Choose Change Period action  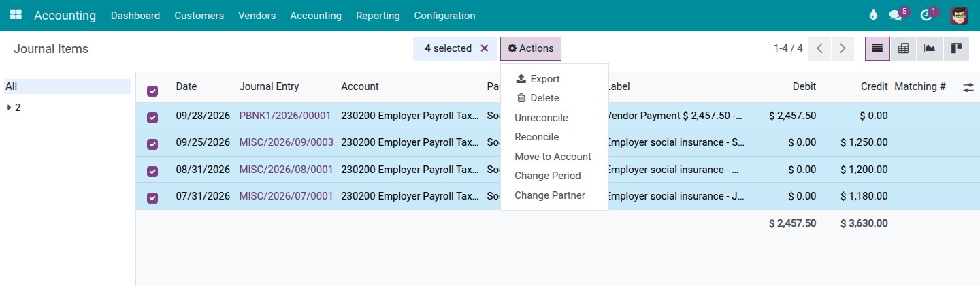tap(554, 176)
